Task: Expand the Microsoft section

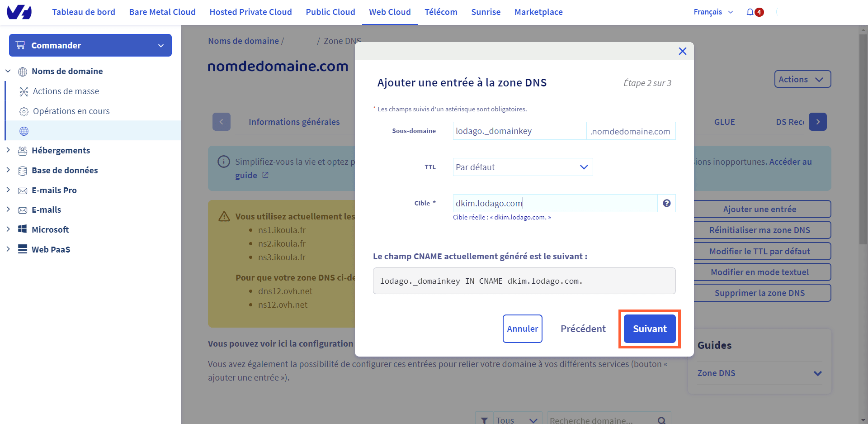Action: 8,229
